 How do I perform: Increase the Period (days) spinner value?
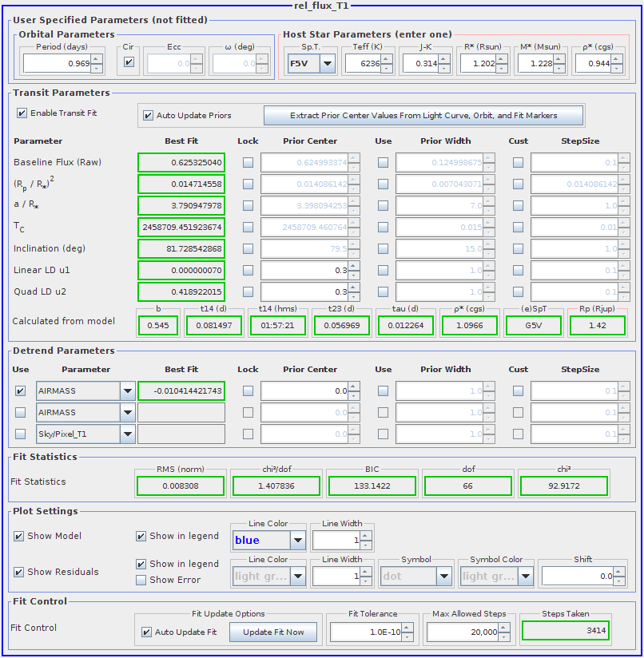(97, 59)
